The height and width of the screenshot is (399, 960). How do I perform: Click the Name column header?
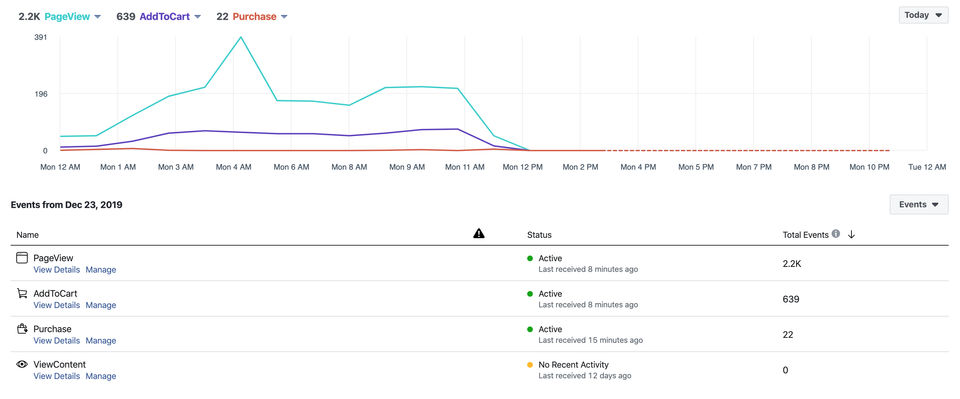pos(28,235)
